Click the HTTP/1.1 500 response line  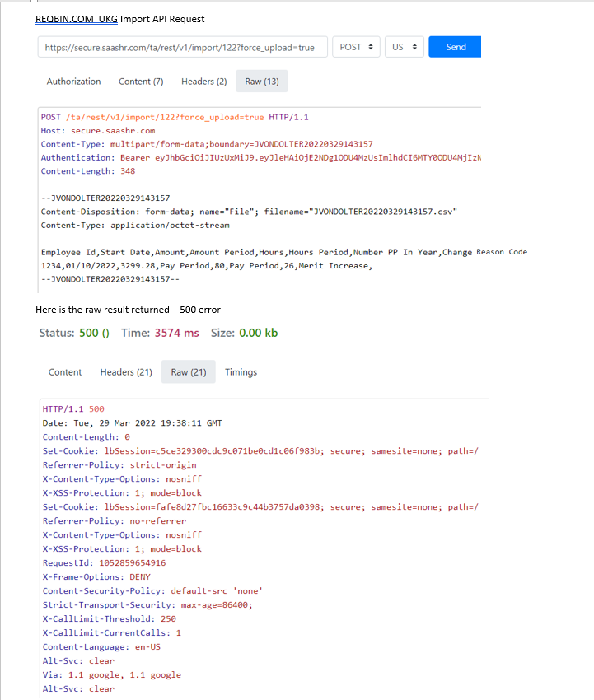[x=73, y=409]
